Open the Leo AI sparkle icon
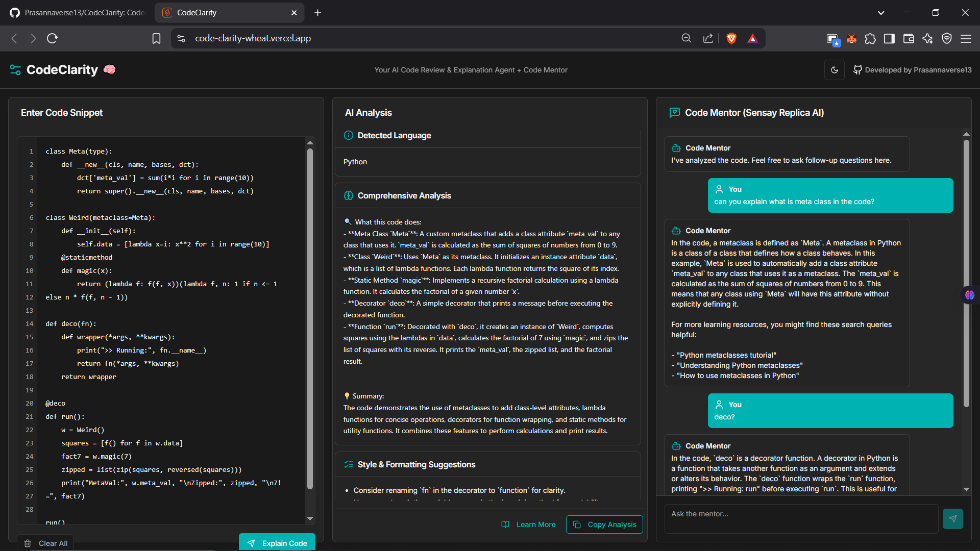 coord(928,38)
